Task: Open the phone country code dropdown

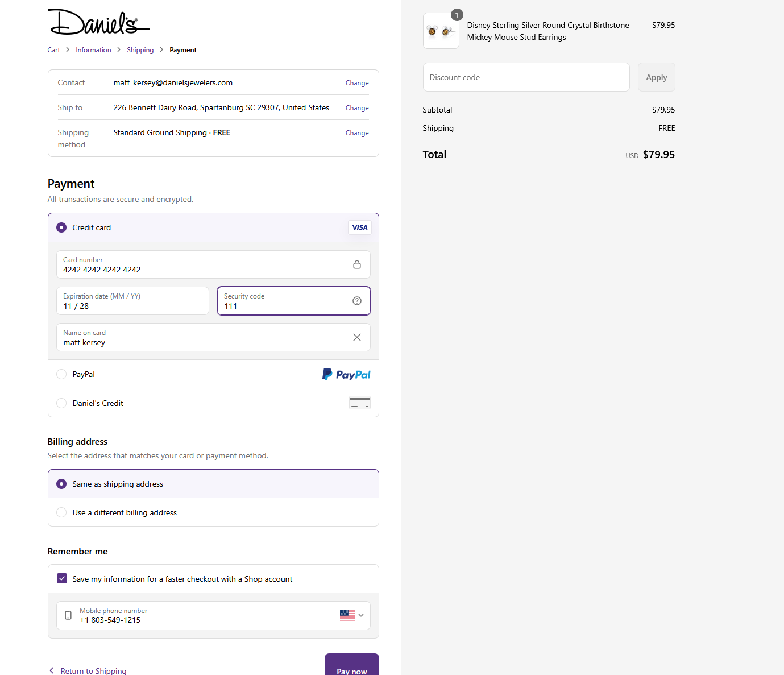Action: (361, 615)
